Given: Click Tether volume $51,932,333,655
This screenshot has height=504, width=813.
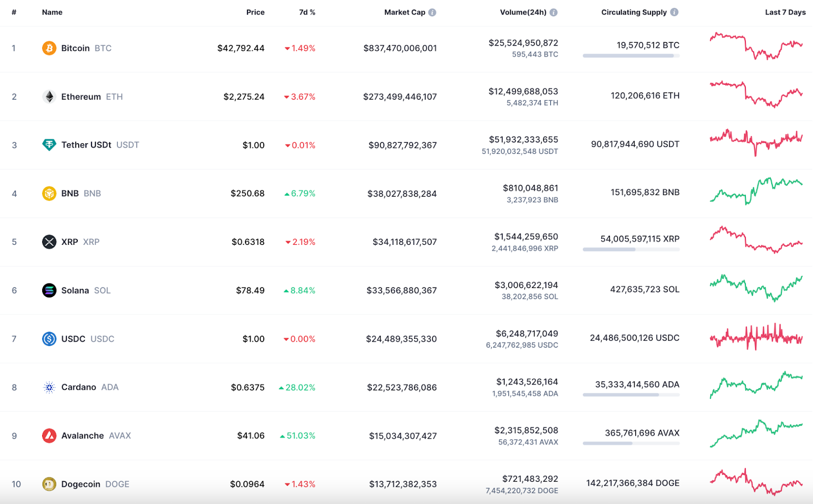Looking at the screenshot, I should [523, 139].
